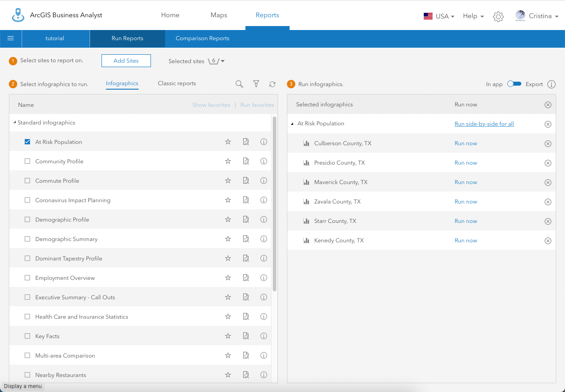Show info for Multi-area Comparison
Screen dimensions: 565x392
pos(264,355)
